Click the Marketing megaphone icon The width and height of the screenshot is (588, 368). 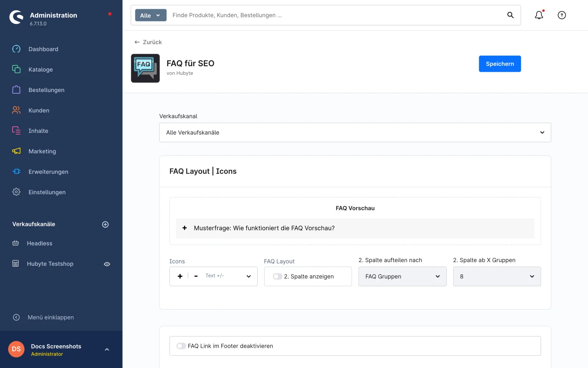pyautogui.click(x=16, y=151)
